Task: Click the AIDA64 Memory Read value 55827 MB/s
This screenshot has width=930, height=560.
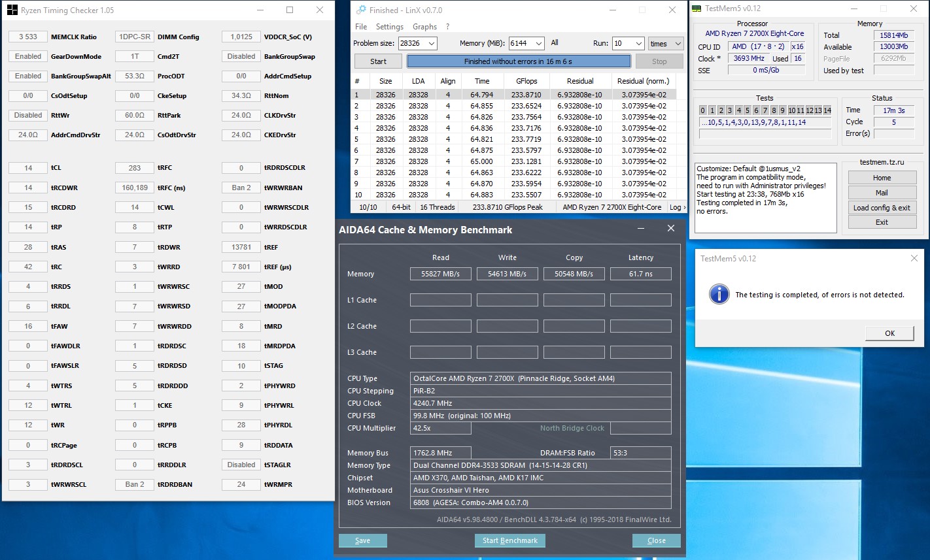Action: pos(441,274)
